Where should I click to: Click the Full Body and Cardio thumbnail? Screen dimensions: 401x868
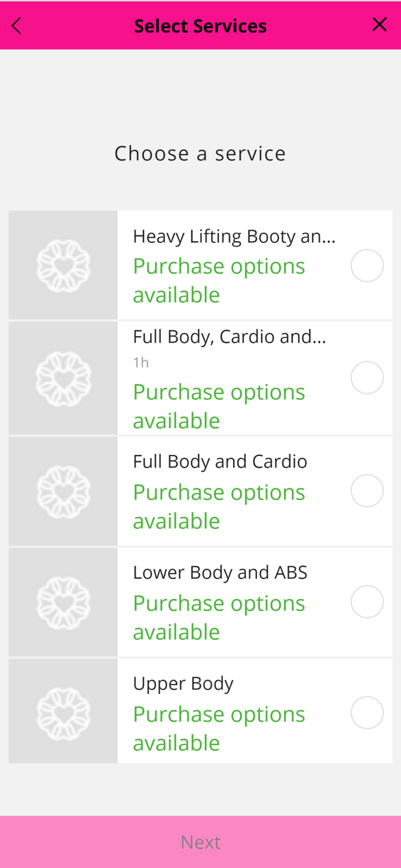tap(63, 491)
